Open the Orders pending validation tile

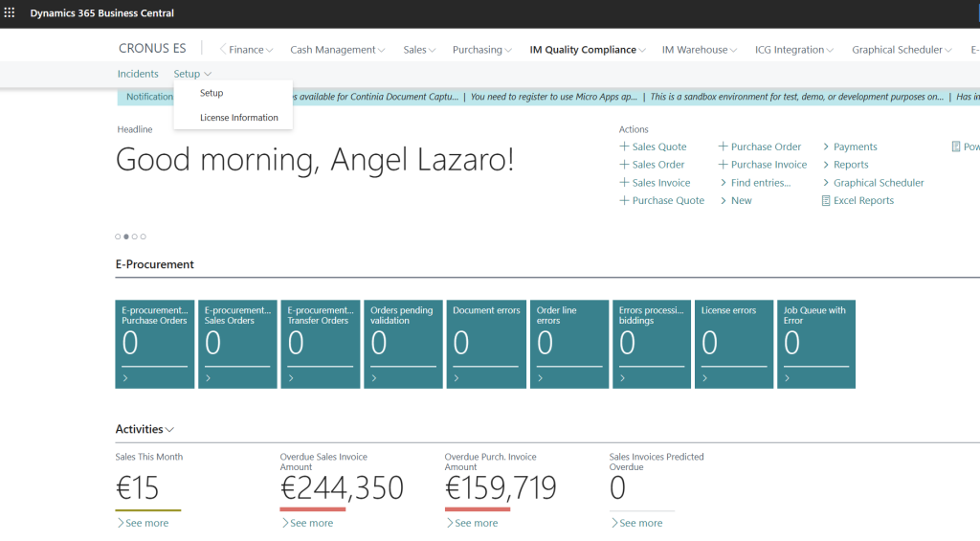[x=403, y=344]
